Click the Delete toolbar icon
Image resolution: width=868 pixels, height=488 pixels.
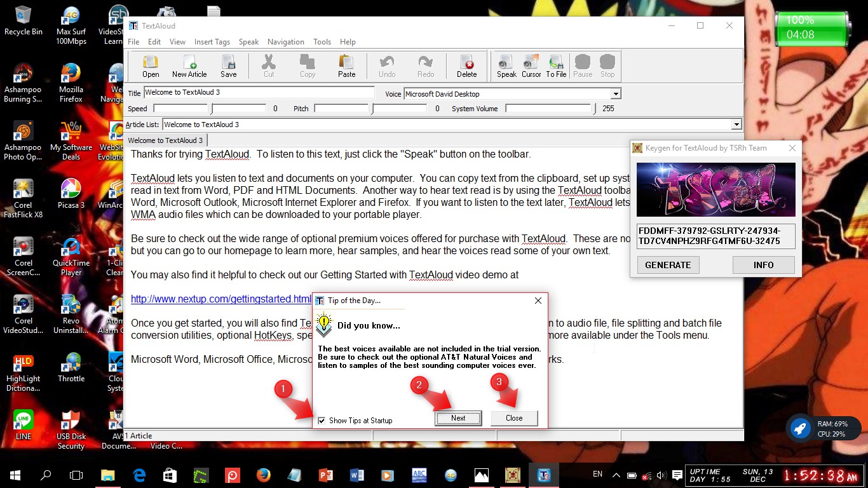[x=466, y=66]
